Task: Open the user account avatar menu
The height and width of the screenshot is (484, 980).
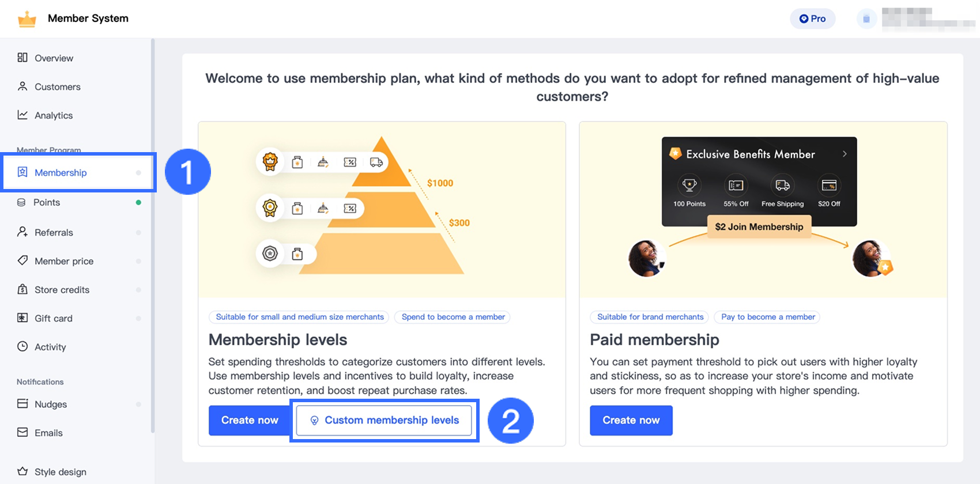Action: point(866,19)
